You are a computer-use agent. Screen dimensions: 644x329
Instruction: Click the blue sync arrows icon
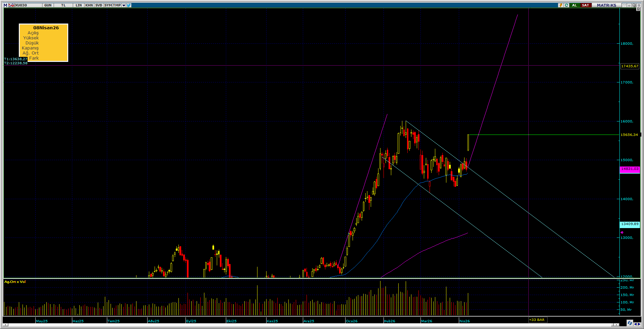click(630, 323)
